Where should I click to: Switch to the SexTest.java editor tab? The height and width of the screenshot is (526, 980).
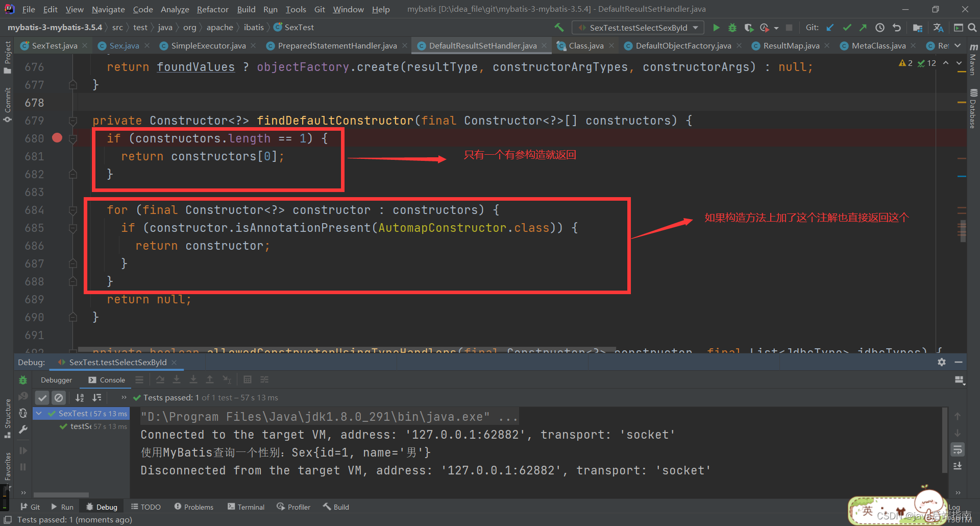click(54, 45)
